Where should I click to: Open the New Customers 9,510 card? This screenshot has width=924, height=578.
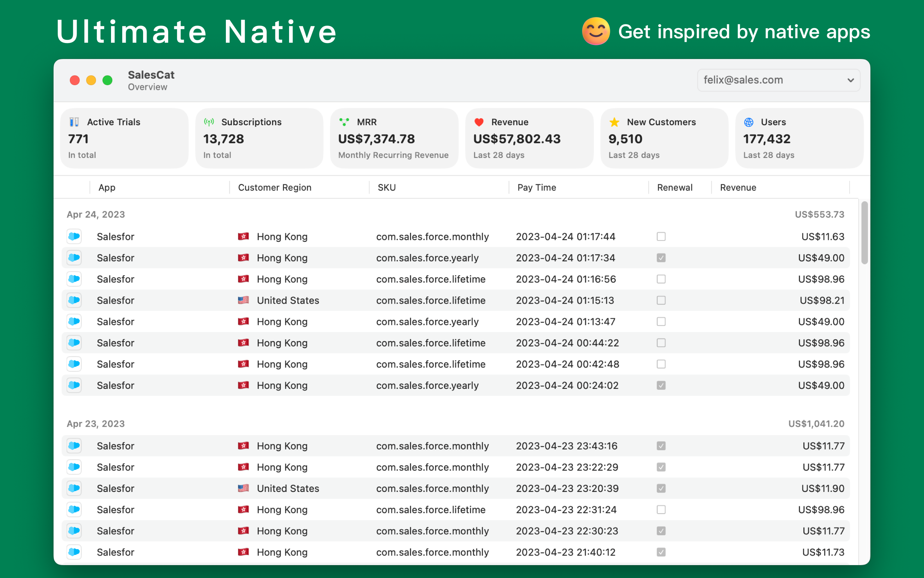664,138
